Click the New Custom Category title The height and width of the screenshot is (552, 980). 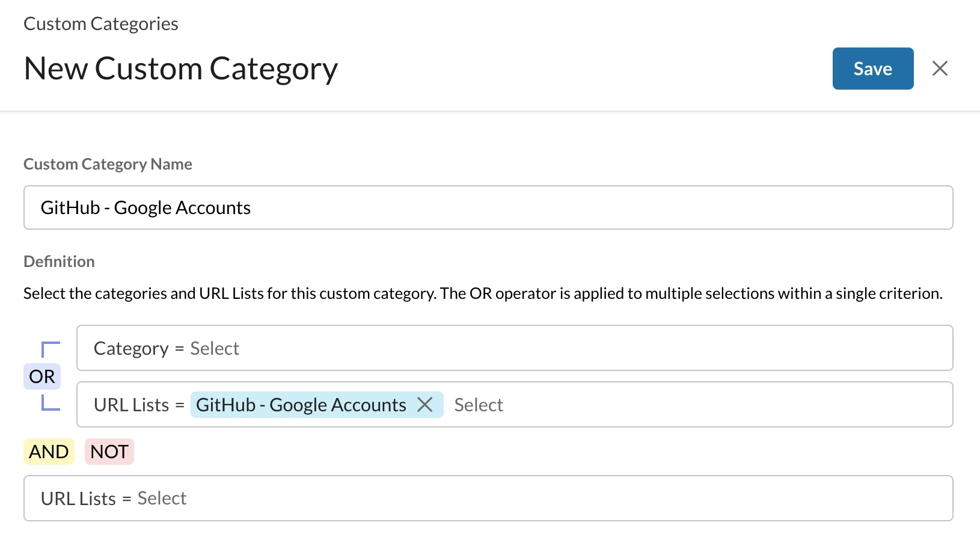(x=181, y=69)
